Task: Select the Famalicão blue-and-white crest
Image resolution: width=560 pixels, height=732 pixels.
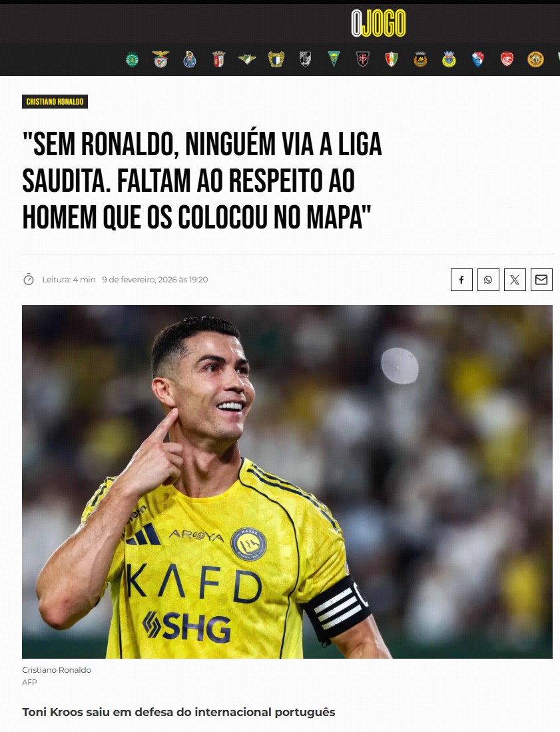Action: (276, 59)
